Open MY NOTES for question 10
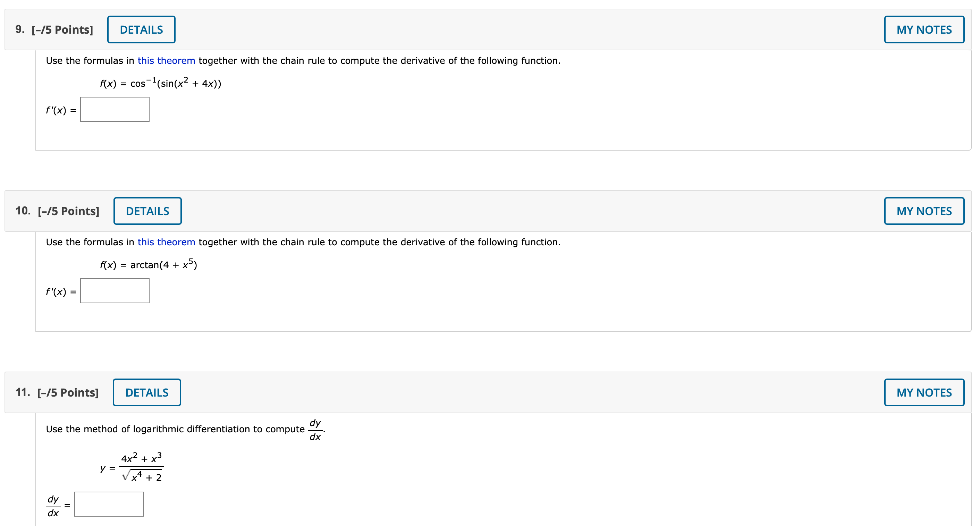The height and width of the screenshot is (526, 980). (x=924, y=211)
